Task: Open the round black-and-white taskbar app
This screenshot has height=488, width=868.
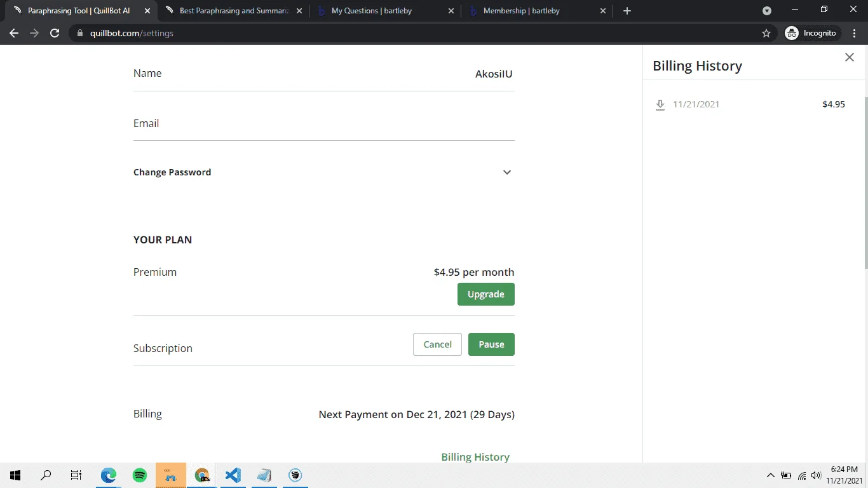Action: pyautogui.click(x=295, y=475)
